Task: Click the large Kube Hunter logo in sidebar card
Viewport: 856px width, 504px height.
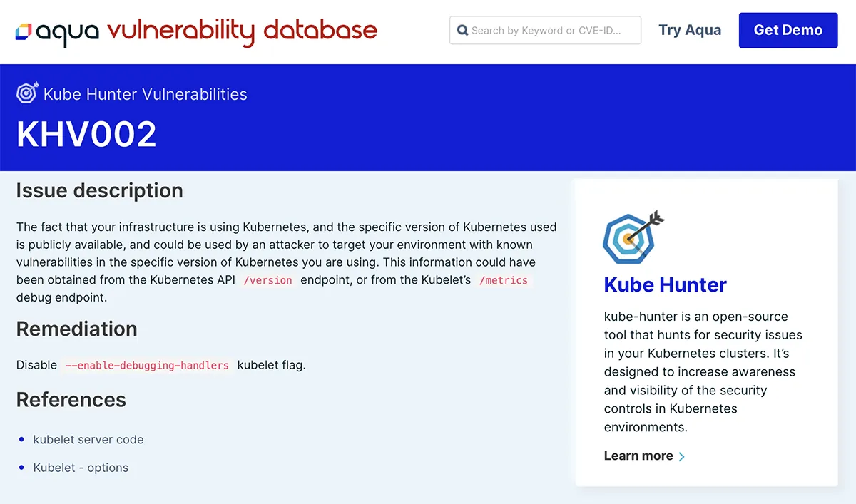Action: tap(633, 237)
